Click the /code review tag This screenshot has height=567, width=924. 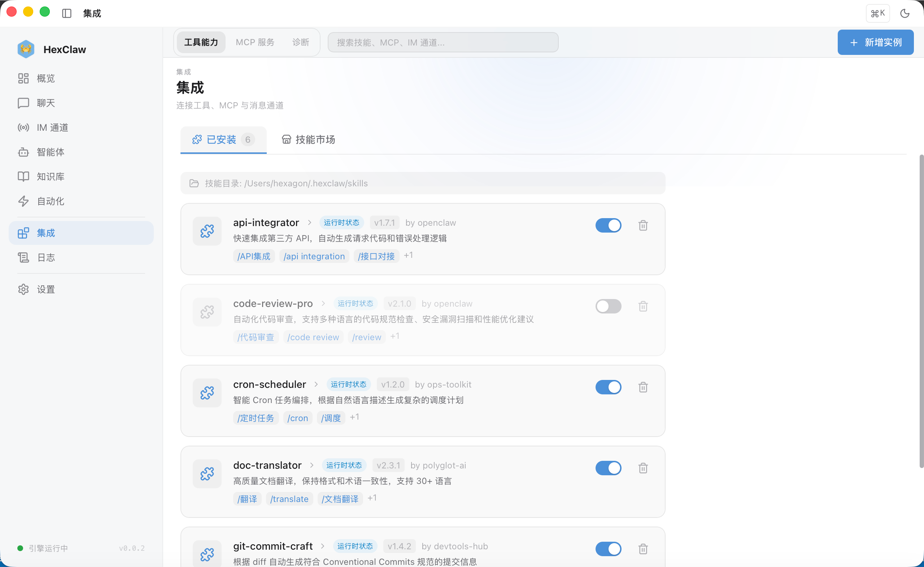(x=313, y=337)
